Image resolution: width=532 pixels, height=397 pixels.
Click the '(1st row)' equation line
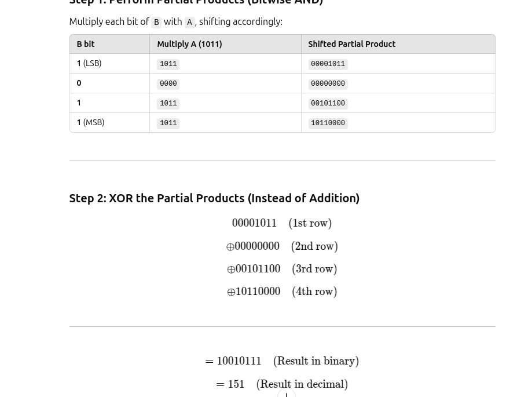(282, 223)
